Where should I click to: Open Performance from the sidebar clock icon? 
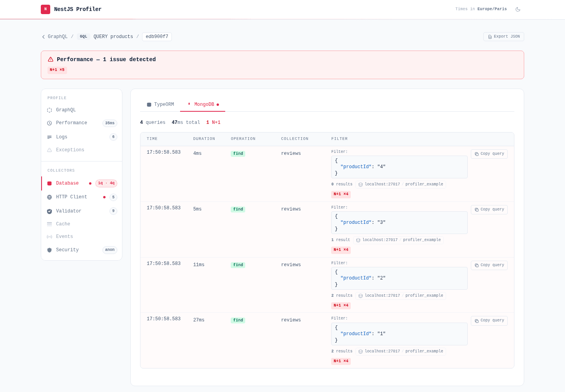(x=49, y=123)
